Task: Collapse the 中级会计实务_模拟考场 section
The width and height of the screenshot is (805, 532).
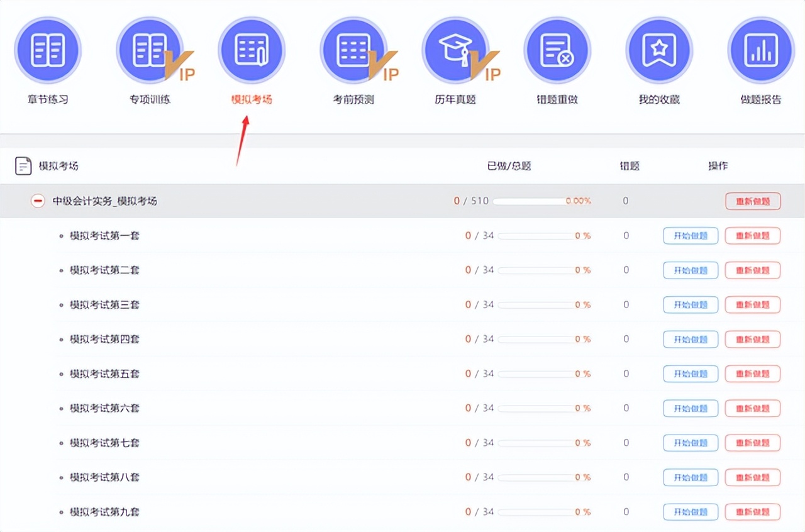Action: [38, 201]
